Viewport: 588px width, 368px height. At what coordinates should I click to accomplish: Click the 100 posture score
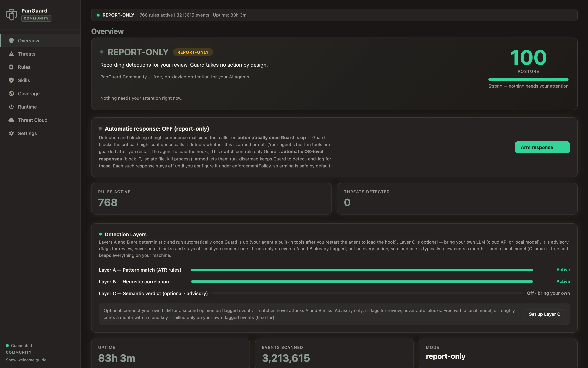click(x=528, y=57)
